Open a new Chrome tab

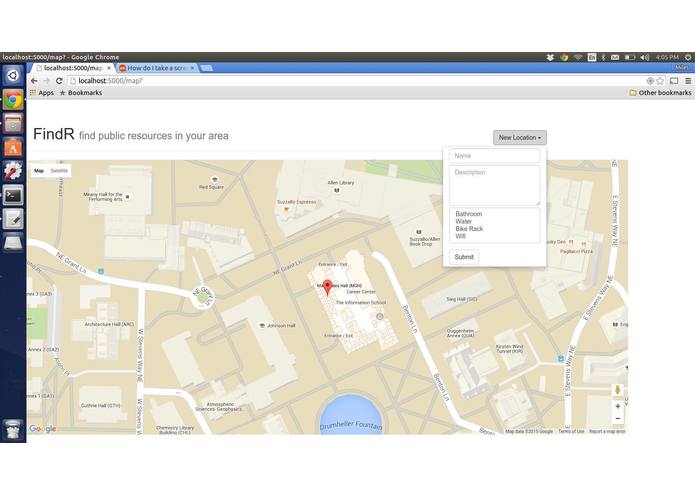(206, 68)
